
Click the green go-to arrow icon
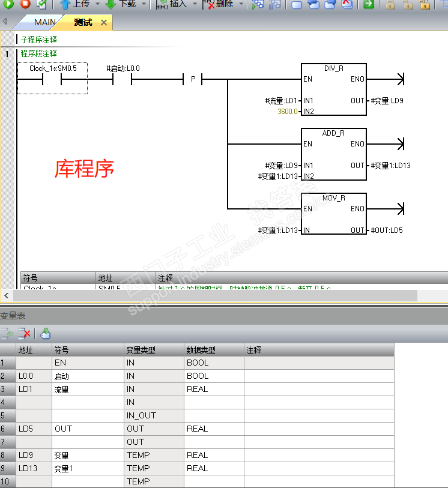[x=369, y=4]
